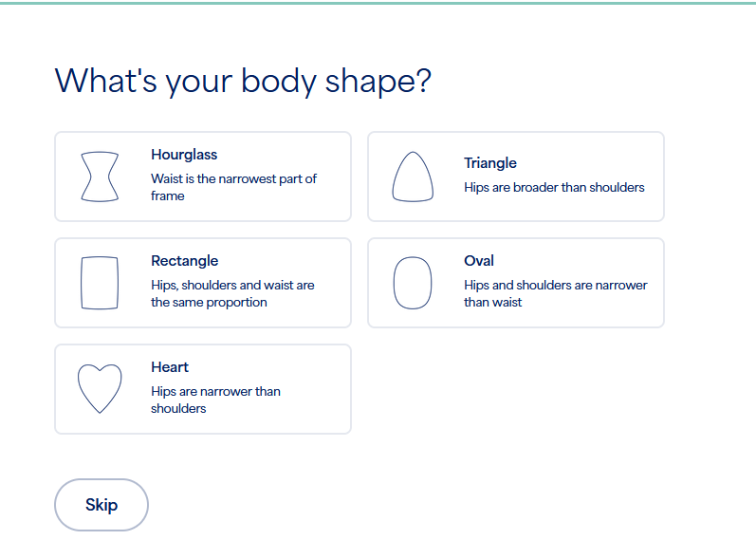Choose the Oval title label
Image resolution: width=756 pixels, height=540 pixels.
tap(479, 261)
